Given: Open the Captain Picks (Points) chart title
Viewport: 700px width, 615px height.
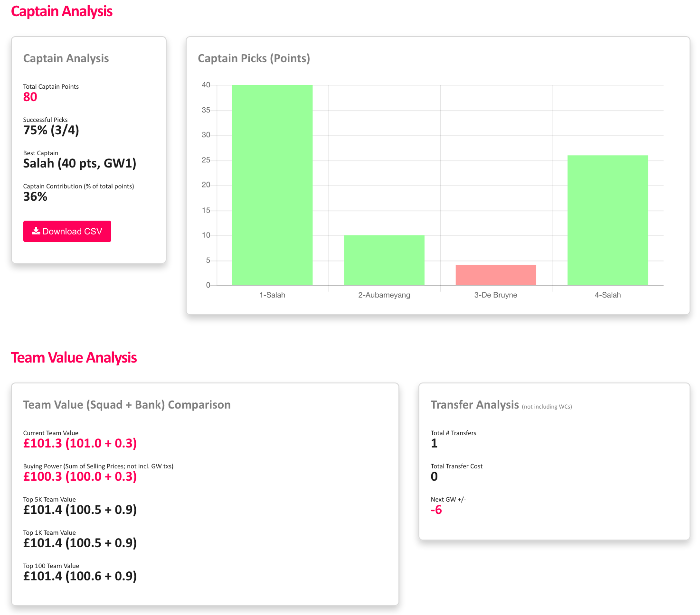Looking at the screenshot, I should tap(254, 58).
